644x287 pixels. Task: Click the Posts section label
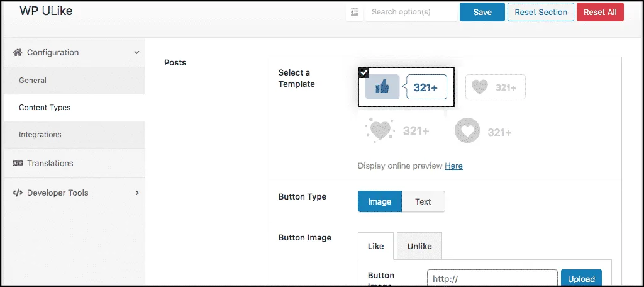[175, 62]
